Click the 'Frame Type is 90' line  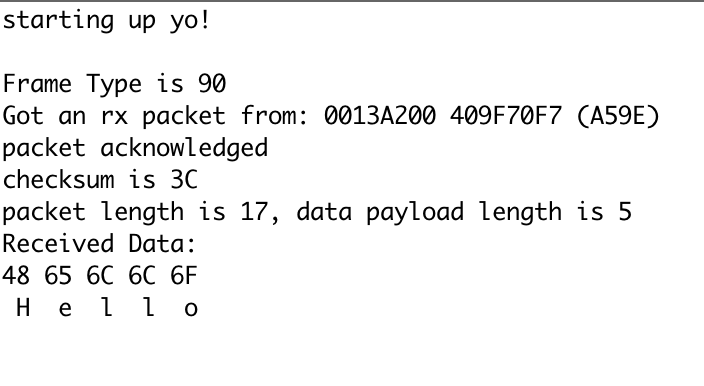click(114, 84)
